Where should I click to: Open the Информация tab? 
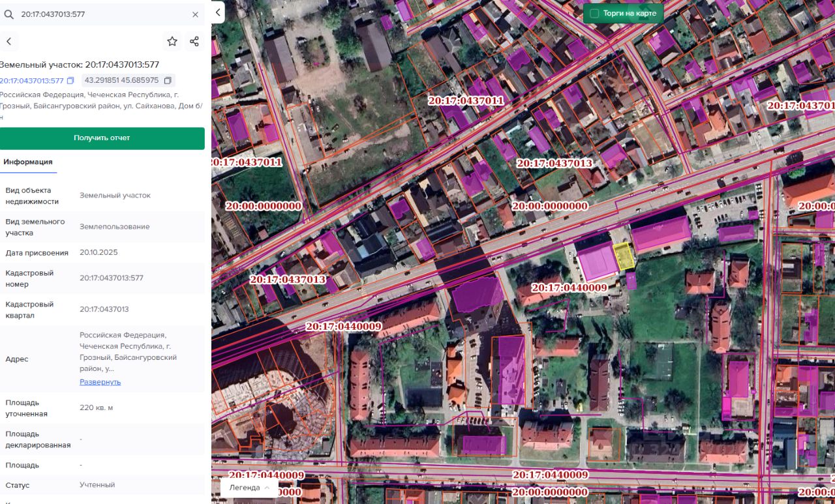coord(28,162)
